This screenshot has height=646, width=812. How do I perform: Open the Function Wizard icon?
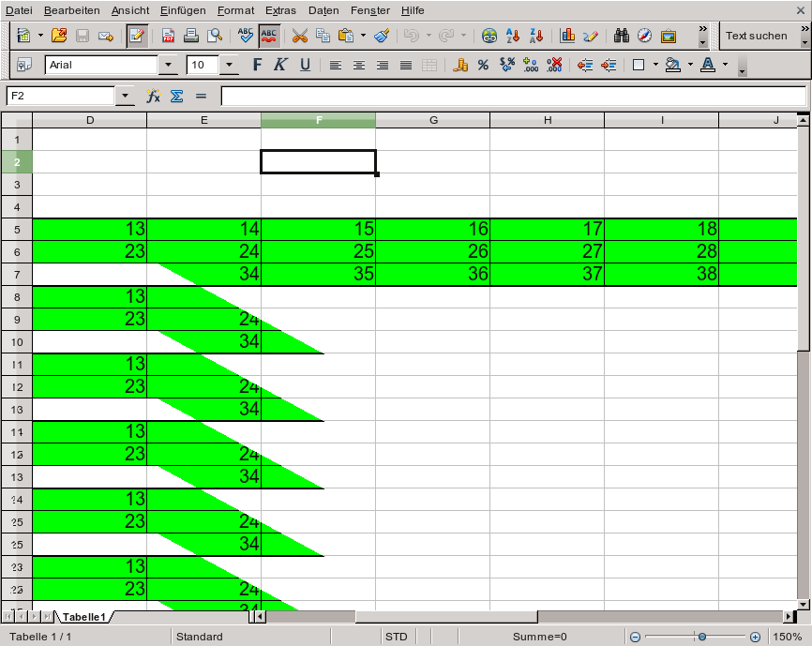click(x=154, y=96)
